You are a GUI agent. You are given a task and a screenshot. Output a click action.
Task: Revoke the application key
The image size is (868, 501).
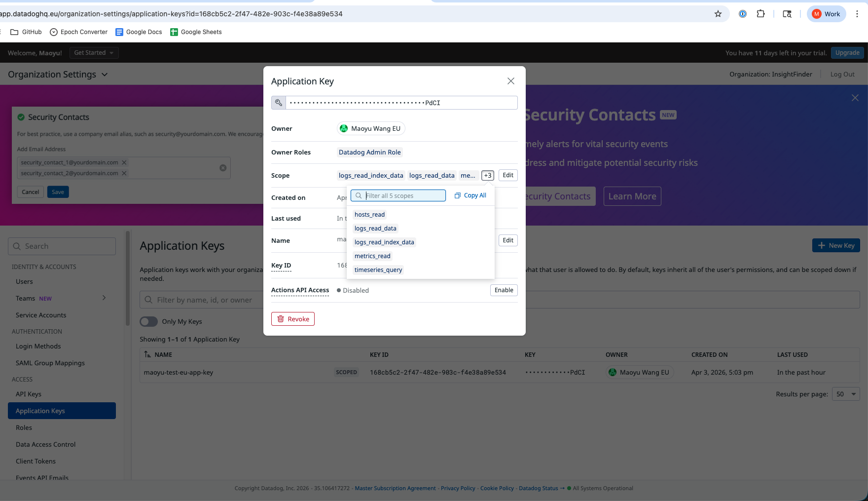click(x=293, y=319)
